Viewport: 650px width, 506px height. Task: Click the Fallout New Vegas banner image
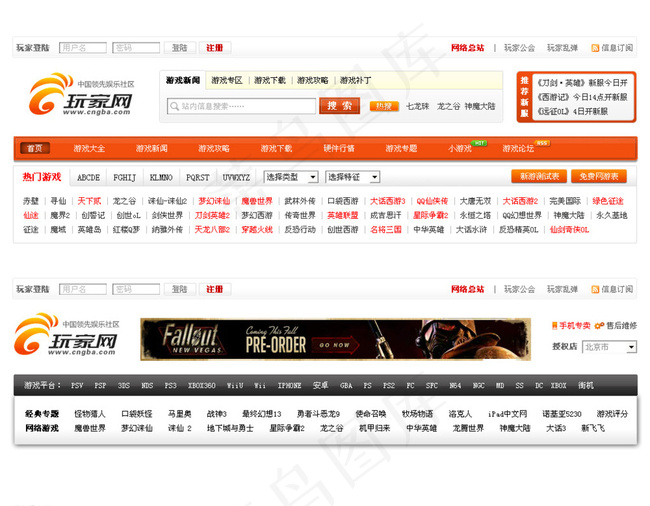[x=335, y=339]
